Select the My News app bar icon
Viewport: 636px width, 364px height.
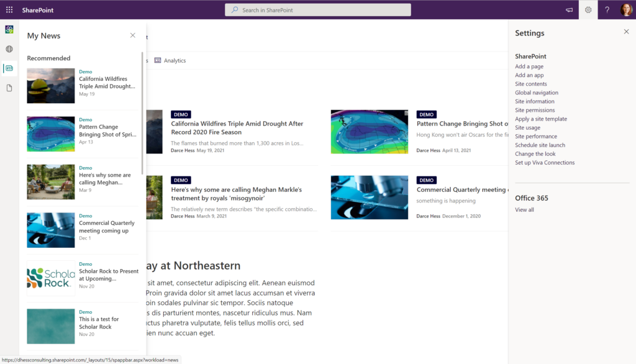click(9, 68)
